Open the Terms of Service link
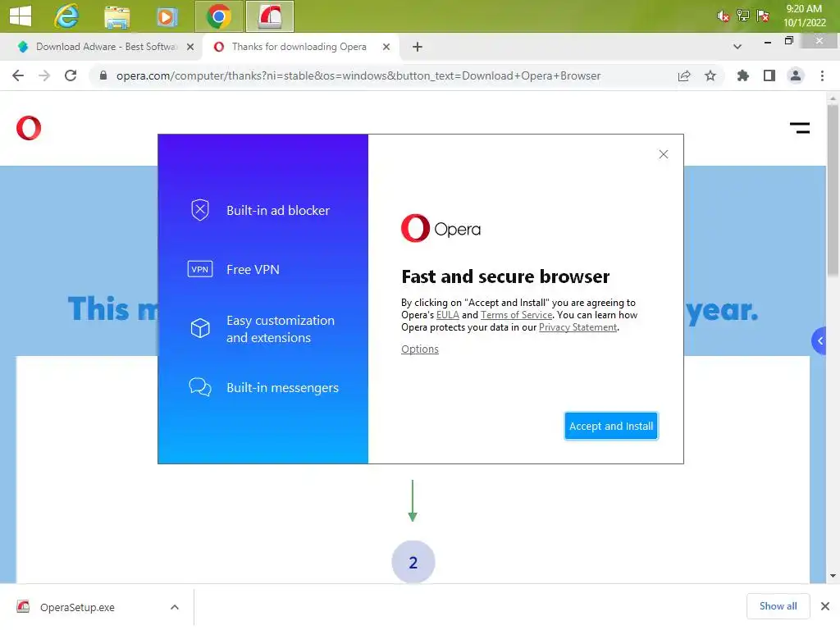Image resolution: width=840 pixels, height=630 pixels. click(x=516, y=315)
